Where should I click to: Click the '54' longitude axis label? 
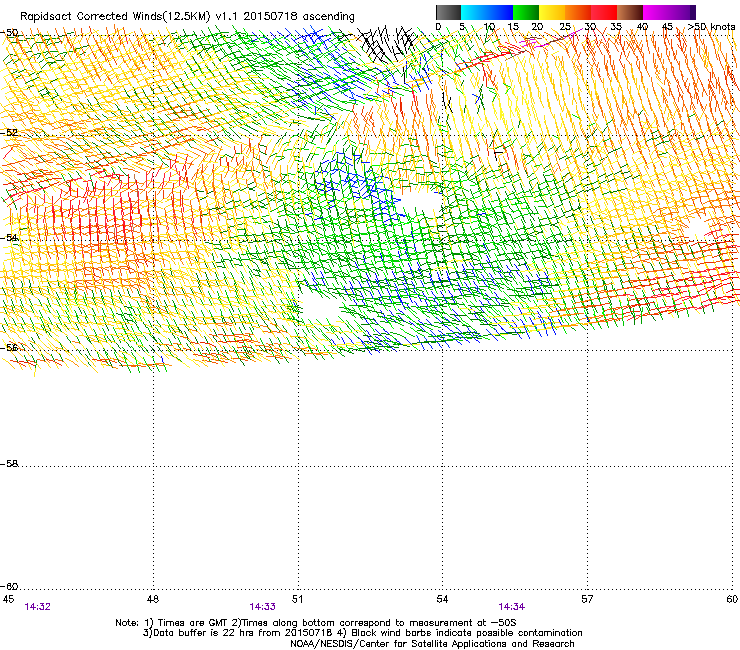pos(442,599)
